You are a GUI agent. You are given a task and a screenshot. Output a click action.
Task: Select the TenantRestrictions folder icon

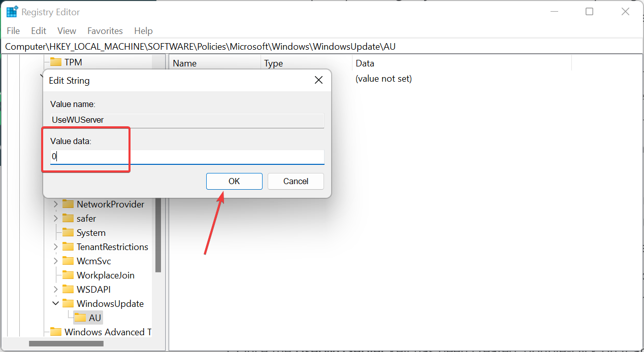coord(68,247)
